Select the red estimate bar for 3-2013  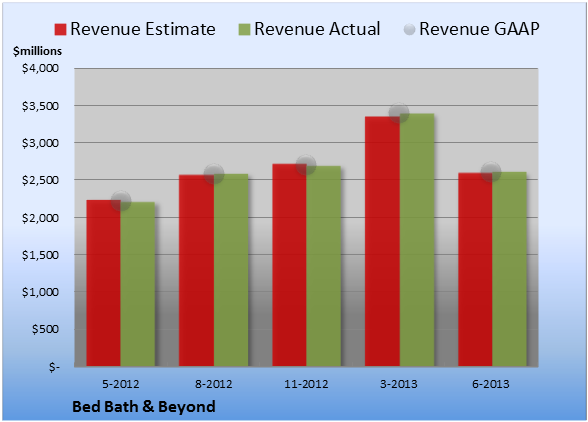pyautogui.click(x=382, y=242)
